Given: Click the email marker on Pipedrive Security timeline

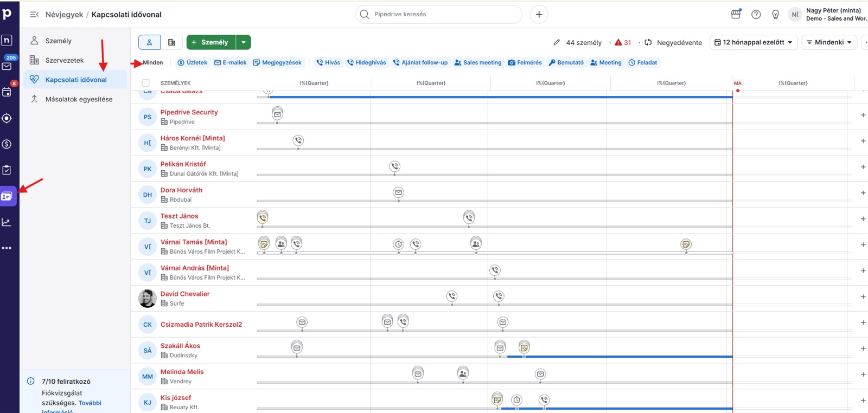Looking at the screenshot, I should (277, 114).
